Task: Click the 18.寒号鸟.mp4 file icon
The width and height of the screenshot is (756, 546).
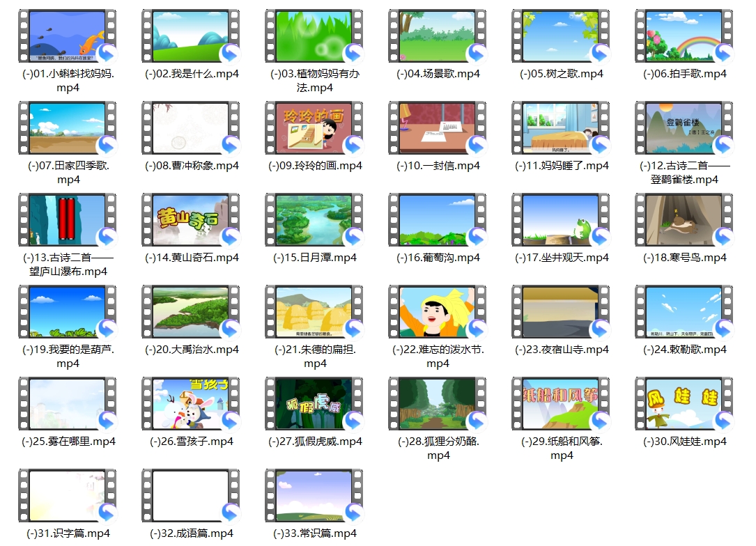Action: [x=684, y=220]
